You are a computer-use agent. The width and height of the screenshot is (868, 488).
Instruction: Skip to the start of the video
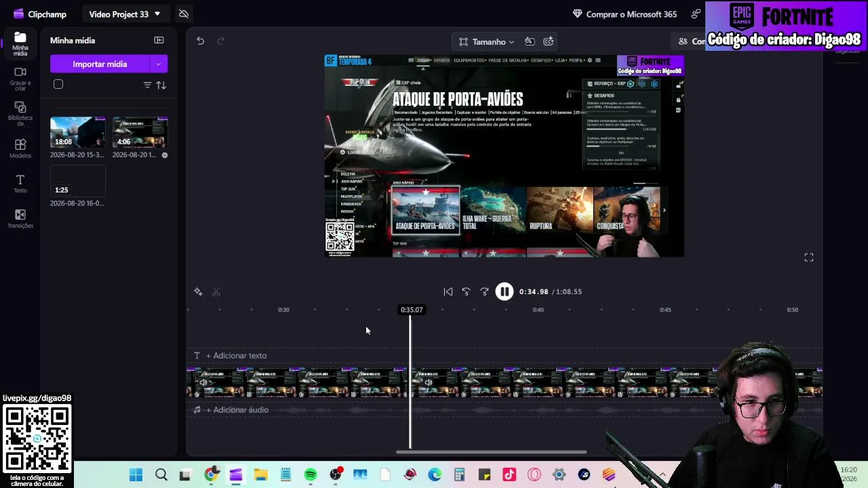[x=448, y=291]
